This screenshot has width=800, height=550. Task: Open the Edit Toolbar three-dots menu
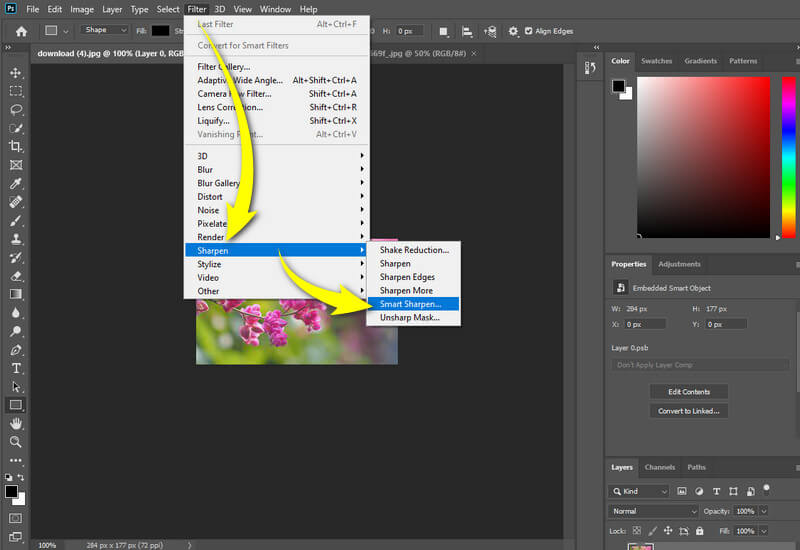point(16,460)
